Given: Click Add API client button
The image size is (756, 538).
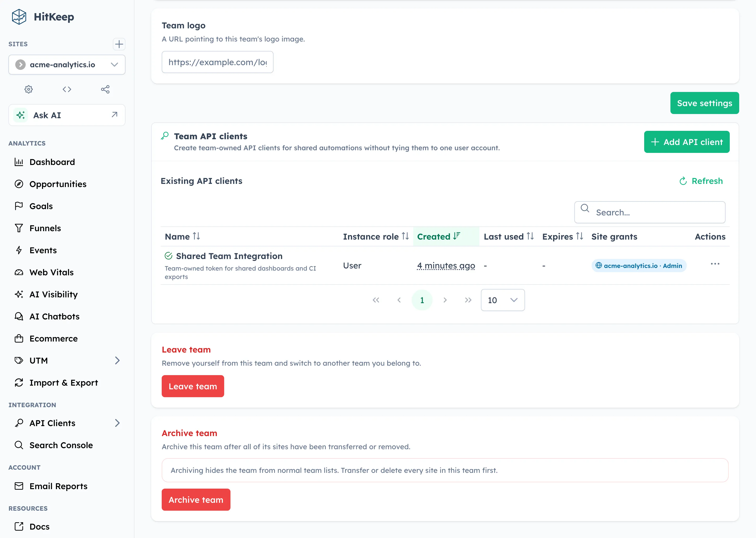Looking at the screenshot, I should click(x=686, y=142).
